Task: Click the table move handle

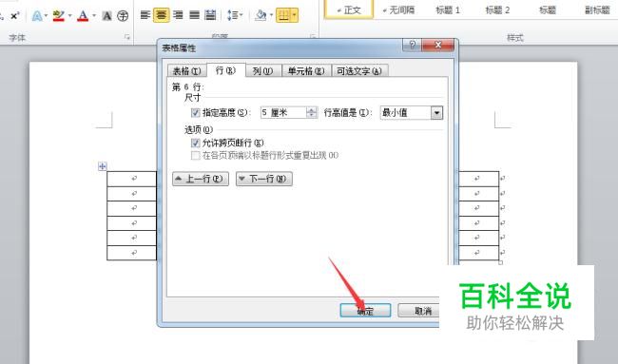Action: point(102,166)
